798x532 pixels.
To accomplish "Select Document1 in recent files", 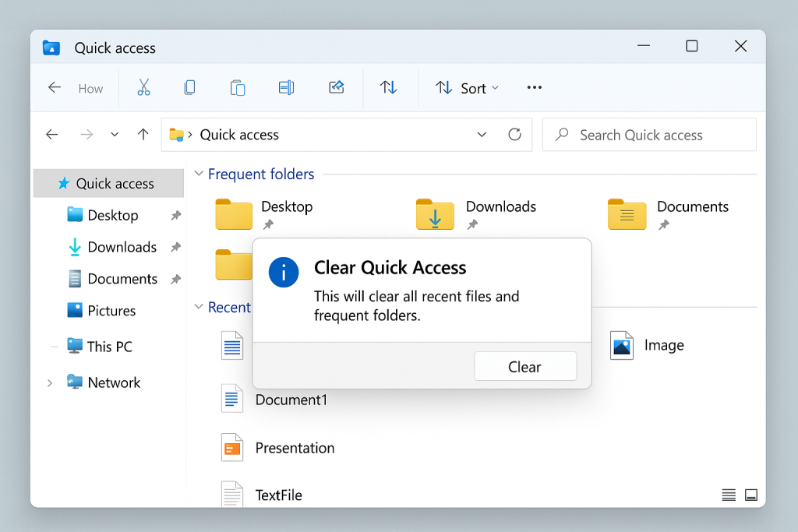I will tap(275, 400).
